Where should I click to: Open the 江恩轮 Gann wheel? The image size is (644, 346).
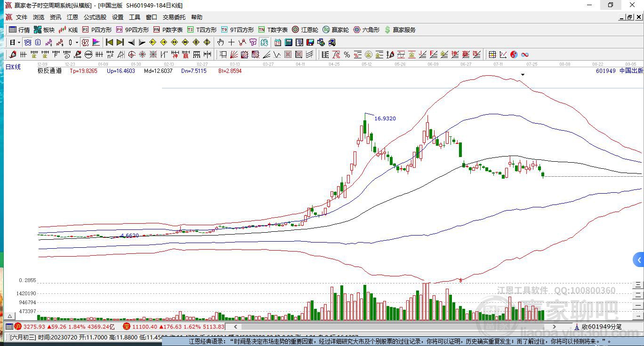pyautogui.click(x=305, y=30)
